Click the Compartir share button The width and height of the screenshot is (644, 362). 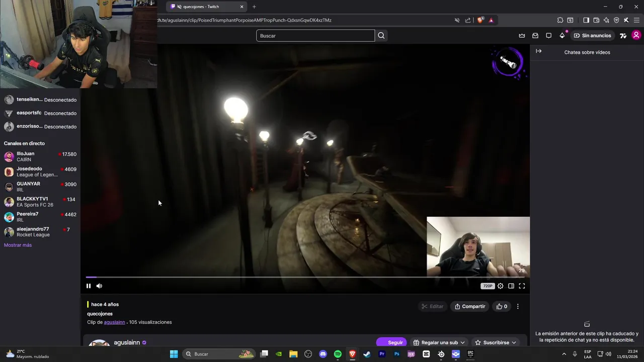[x=470, y=306]
